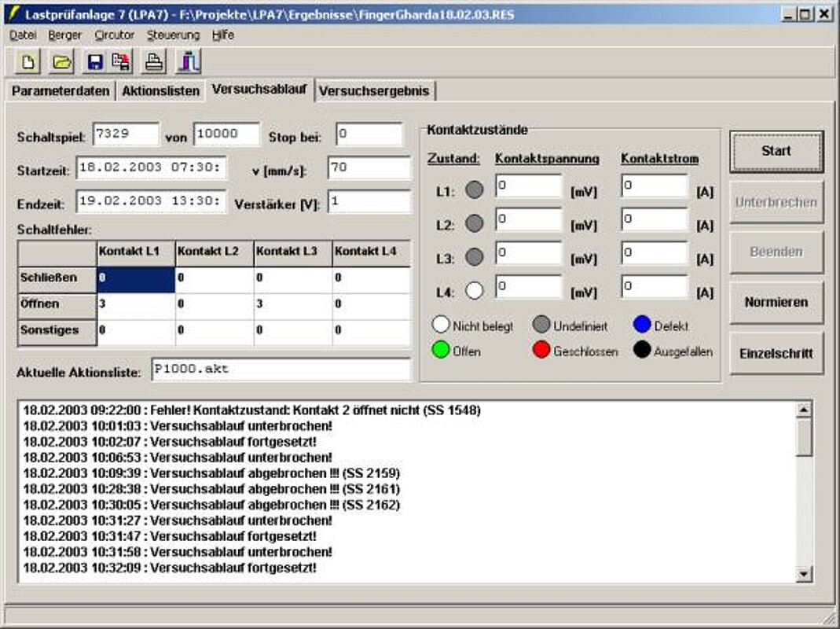Image resolution: width=840 pixels, height=629 pixels.
Task: Click the log scrollbar up arrow
Action: 804,410
